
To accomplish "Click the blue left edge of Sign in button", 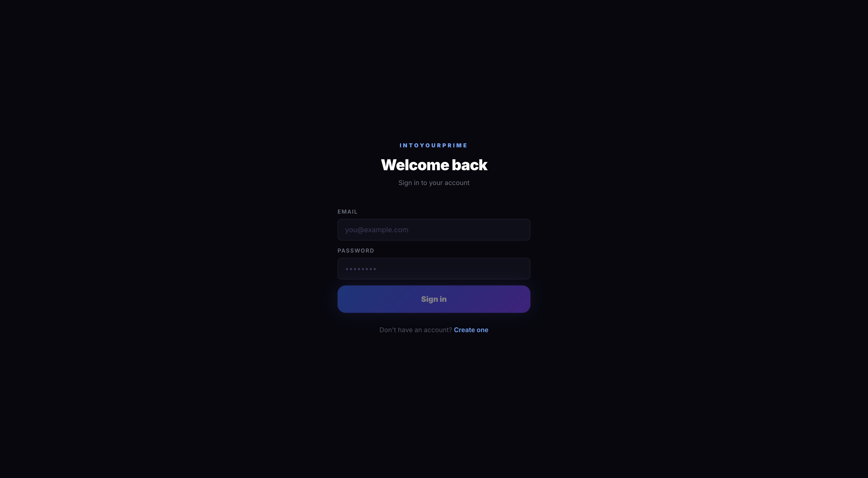I will (349, 299).
